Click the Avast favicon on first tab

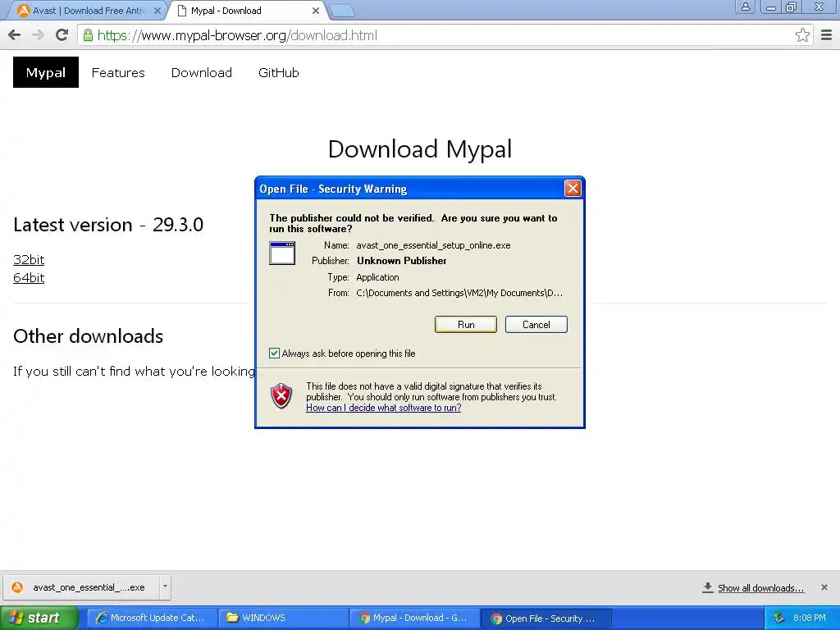(23, 11)
